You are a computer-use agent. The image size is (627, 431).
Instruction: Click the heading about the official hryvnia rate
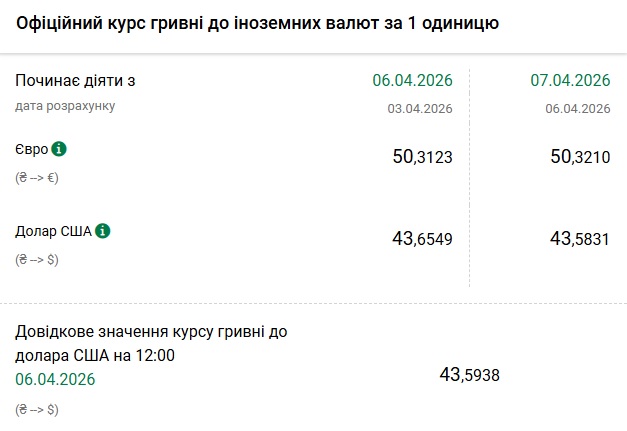[256, 22]
